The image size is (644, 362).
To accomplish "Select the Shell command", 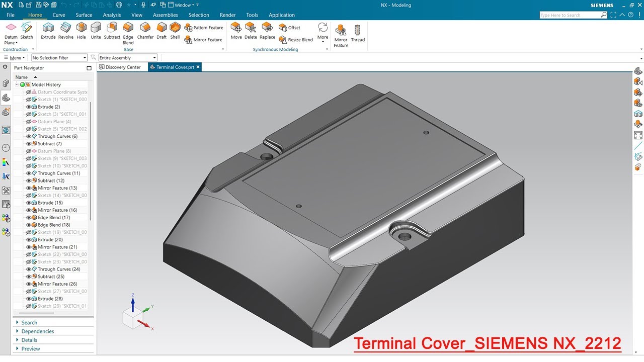I will click(175, 31).
